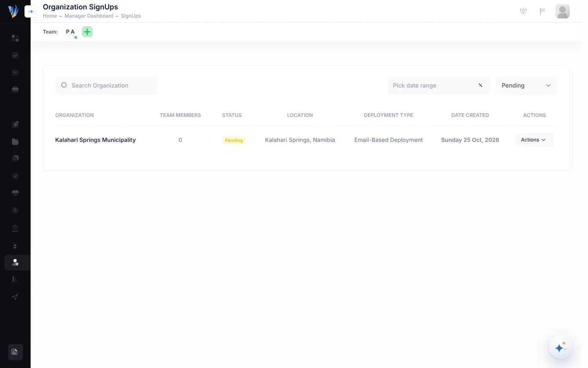Open the dashboard grid icon in sidebar
The image size is (588, 368).
click(15, 38)
